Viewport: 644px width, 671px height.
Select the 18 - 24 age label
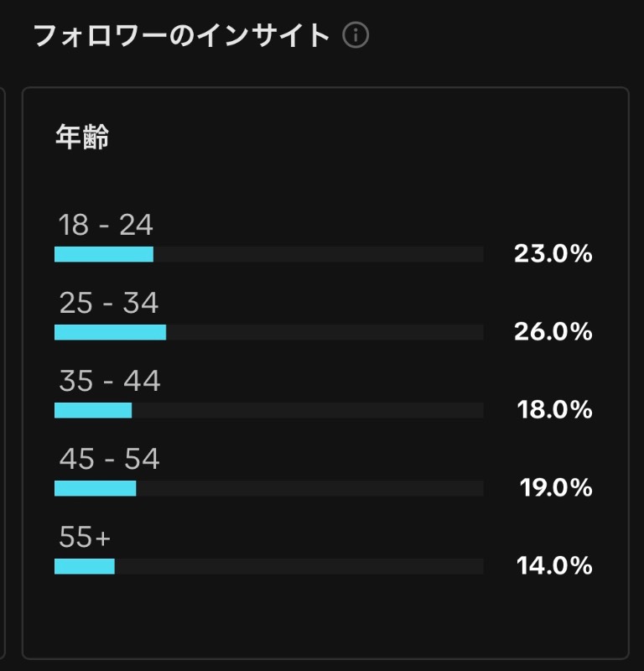click(x=106, y=224)
